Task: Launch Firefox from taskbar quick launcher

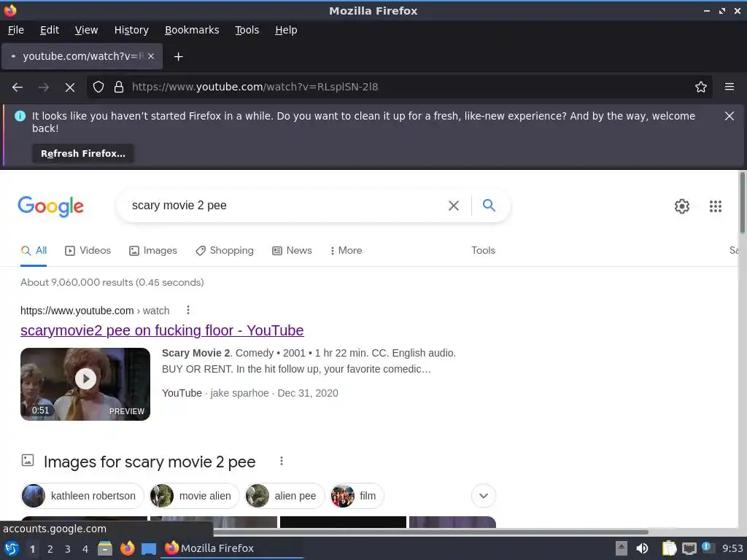Action: [x=127, y=548]
